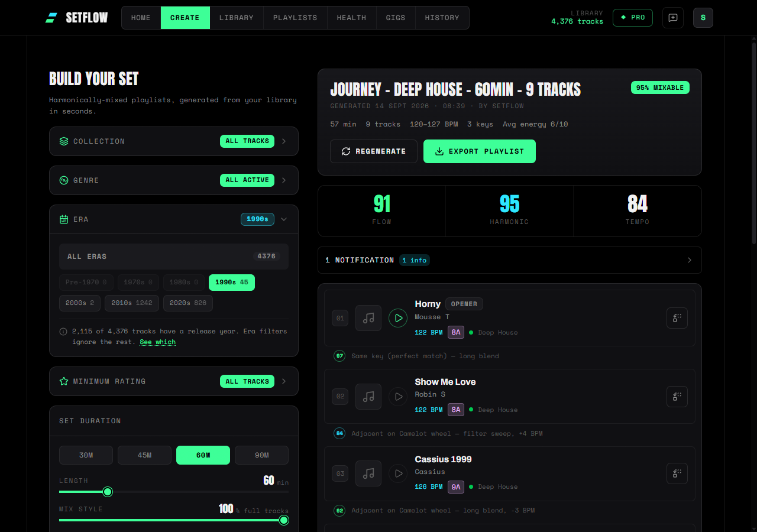Click the COLLECTION layers icon
Screen dimensions: 757x532
tap(64, 141)
